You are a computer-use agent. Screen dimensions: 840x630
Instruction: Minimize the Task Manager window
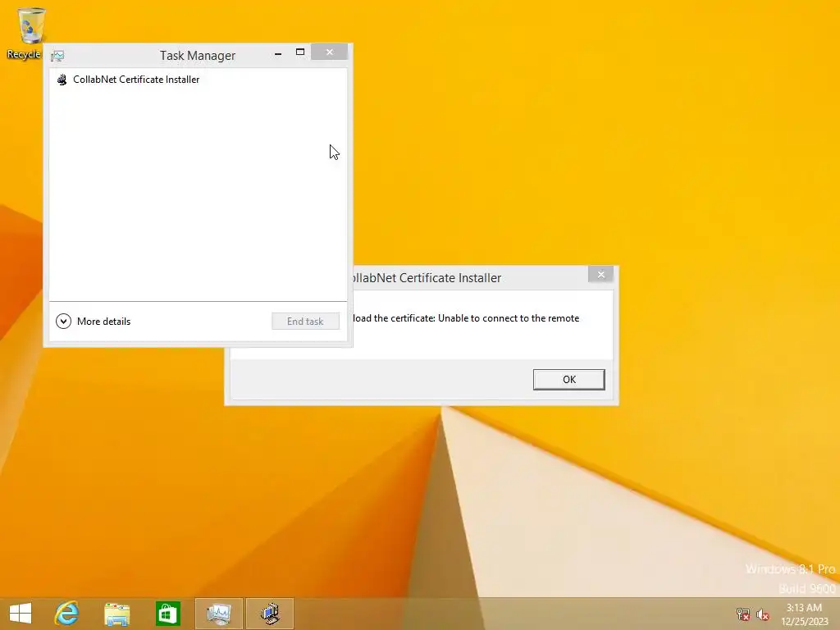click(x=278, y=52)
